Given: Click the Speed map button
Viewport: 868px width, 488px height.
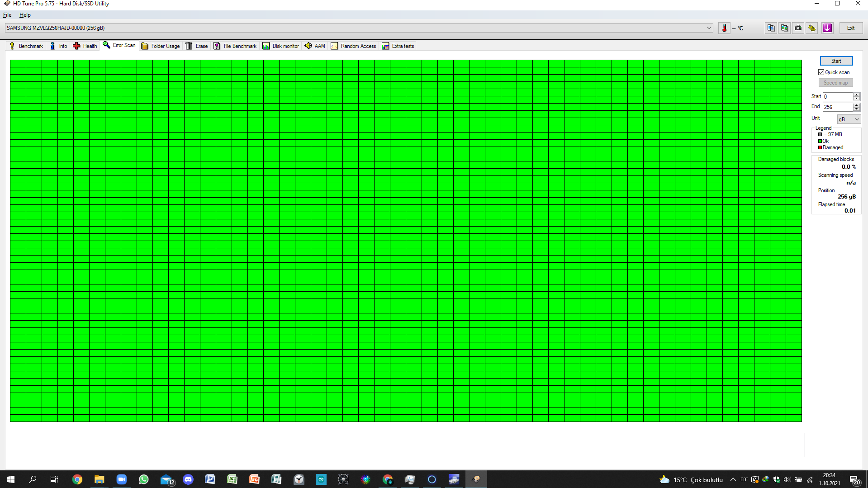Looking at the screenshot, I should pos(835,83).
